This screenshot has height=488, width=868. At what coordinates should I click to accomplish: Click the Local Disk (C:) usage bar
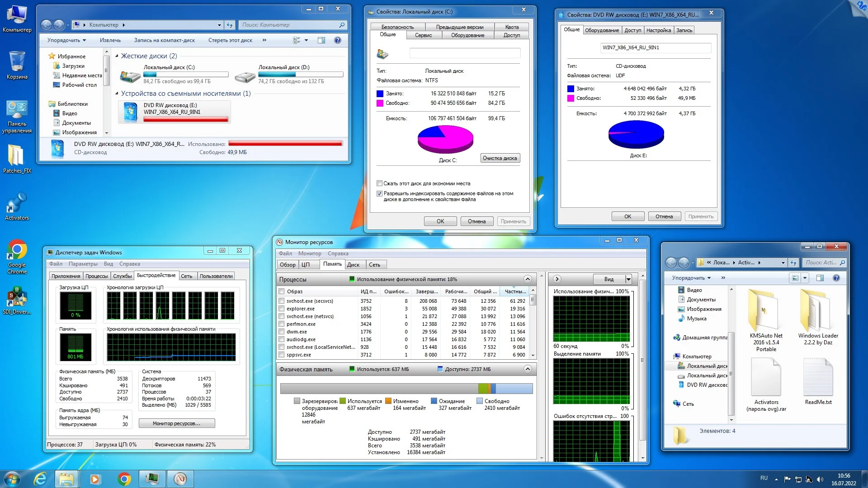point(186,75)
